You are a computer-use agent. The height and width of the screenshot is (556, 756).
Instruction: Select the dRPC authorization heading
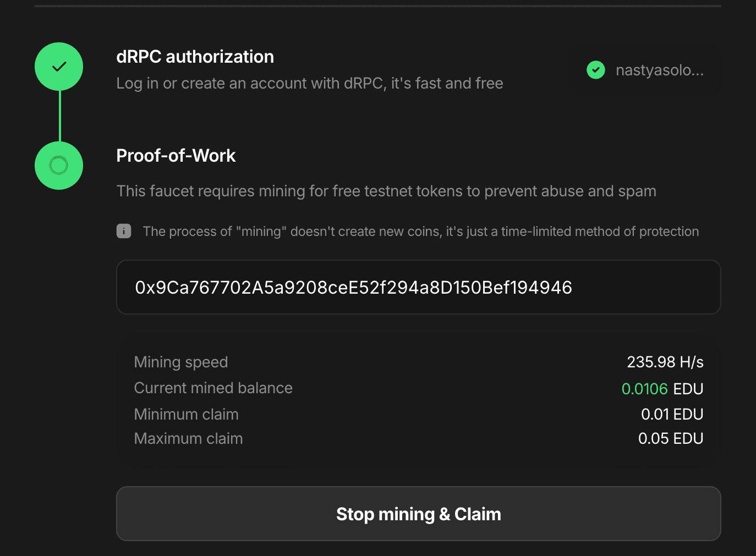pos(195,57)
